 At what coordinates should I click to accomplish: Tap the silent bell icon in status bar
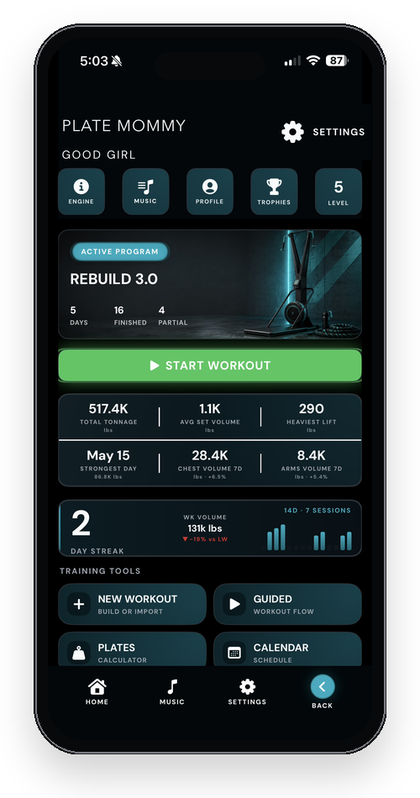point(117,62)
